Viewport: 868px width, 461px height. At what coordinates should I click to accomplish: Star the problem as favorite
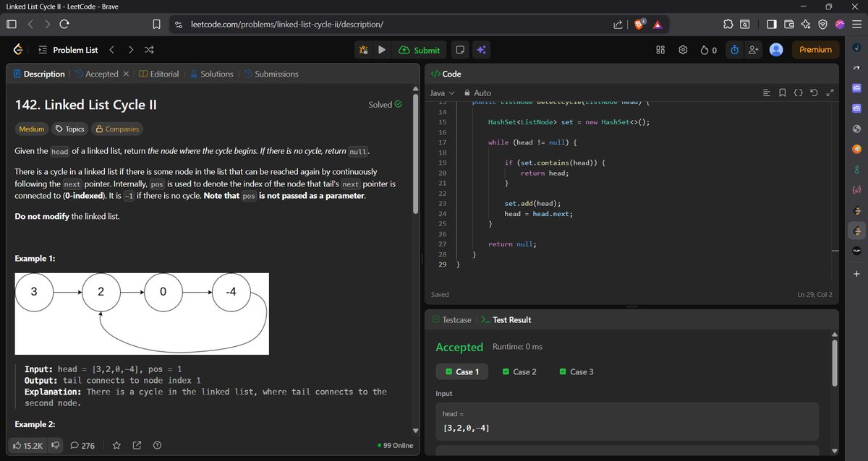[x=116, y=445]
